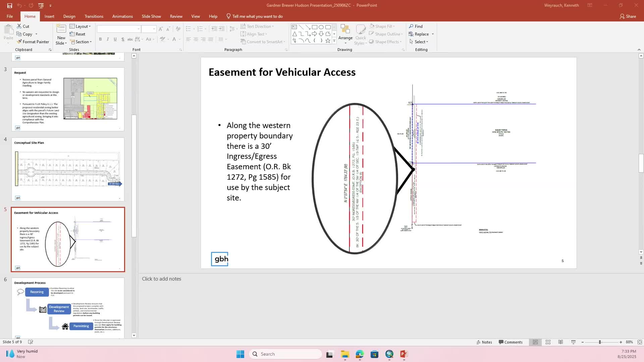Click the Zoom Out minus button
This screenshot has height=362, width=644.
tap(583, 342)
